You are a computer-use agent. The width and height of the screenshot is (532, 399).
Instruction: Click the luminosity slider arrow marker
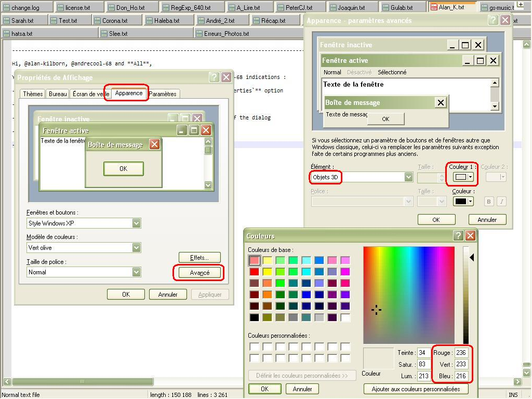click(472, 257)
